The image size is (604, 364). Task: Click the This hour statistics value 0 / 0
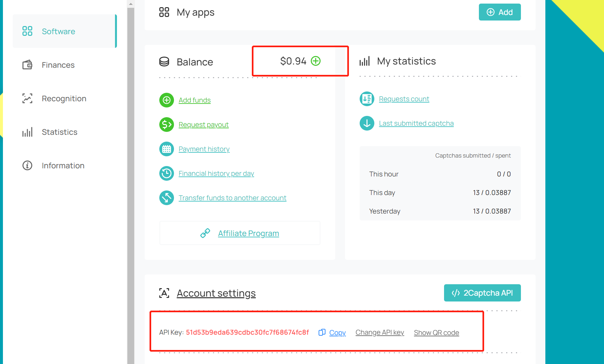pos(504,174)
